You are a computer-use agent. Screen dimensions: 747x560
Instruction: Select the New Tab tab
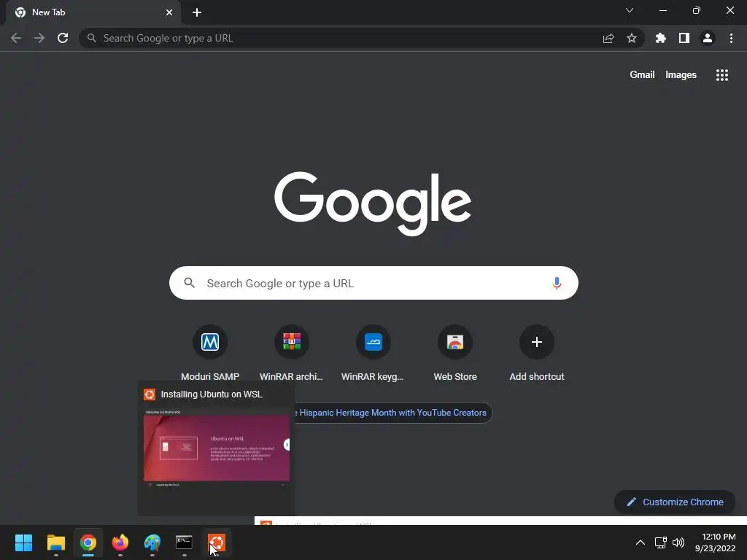tap(93, 12)
